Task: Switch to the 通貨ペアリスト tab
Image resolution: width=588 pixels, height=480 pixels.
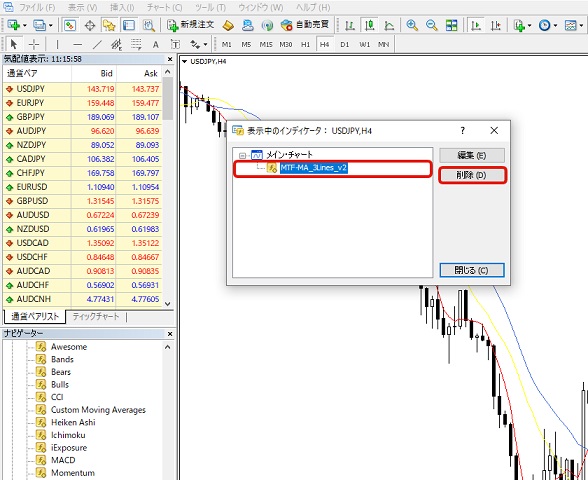Action: pyautogui.click(x=35, y=316)
